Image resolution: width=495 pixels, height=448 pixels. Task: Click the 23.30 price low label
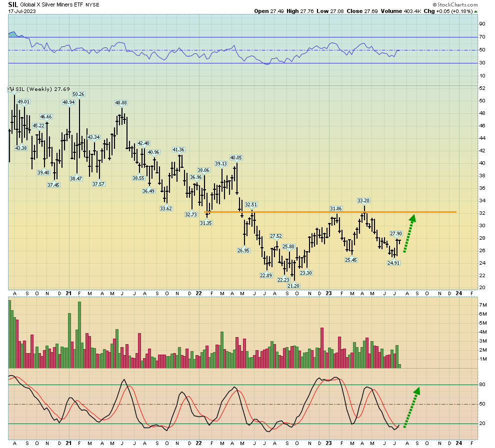[x=306, y=273]
